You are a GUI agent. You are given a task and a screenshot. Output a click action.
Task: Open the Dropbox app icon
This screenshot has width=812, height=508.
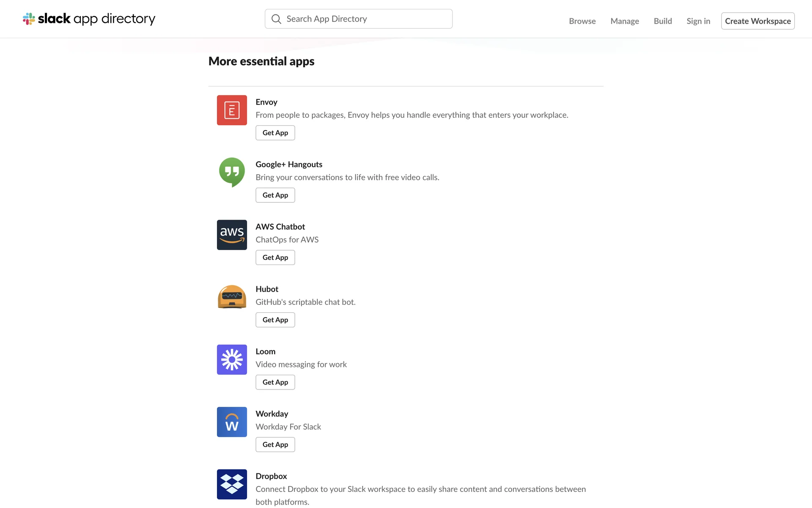point(232,484)
